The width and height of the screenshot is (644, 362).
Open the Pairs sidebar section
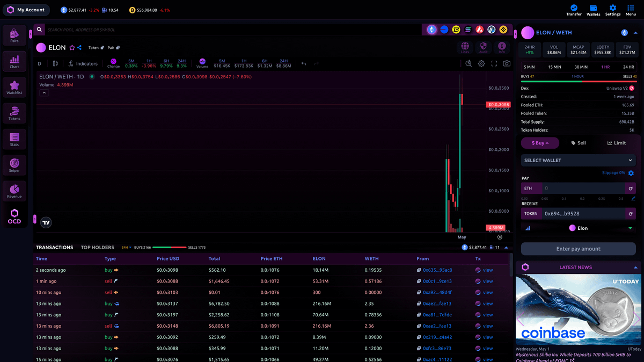coord(14,35)
